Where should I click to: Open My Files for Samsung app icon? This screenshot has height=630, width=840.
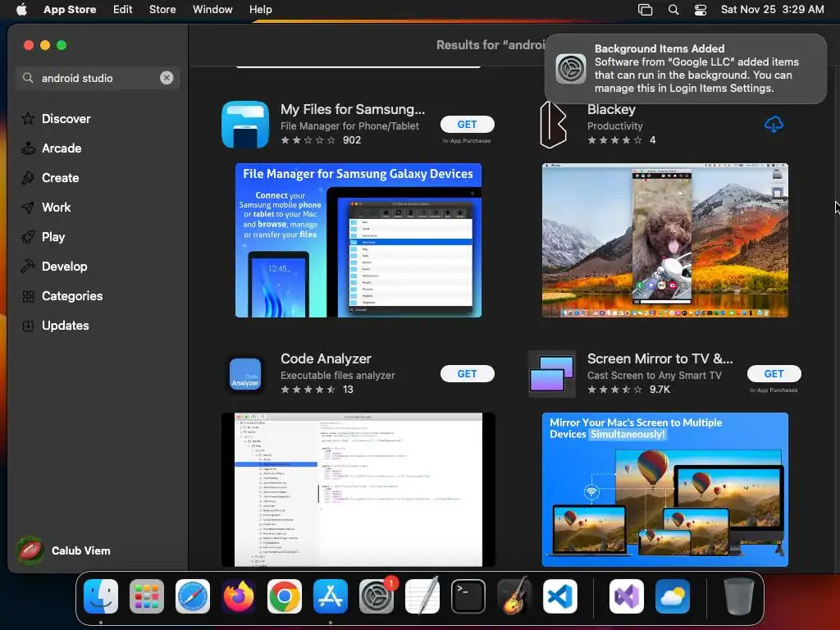tap(245, 125)
